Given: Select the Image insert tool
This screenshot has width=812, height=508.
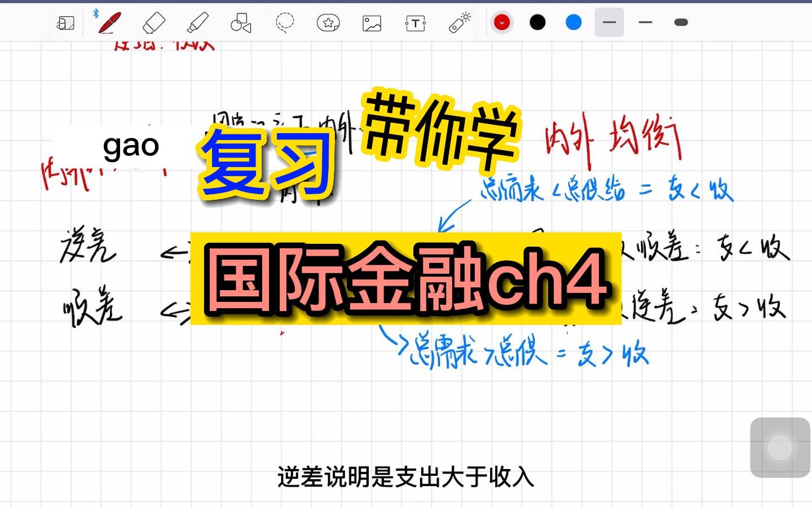Looking at the screenshot, I should click(372, 23).
